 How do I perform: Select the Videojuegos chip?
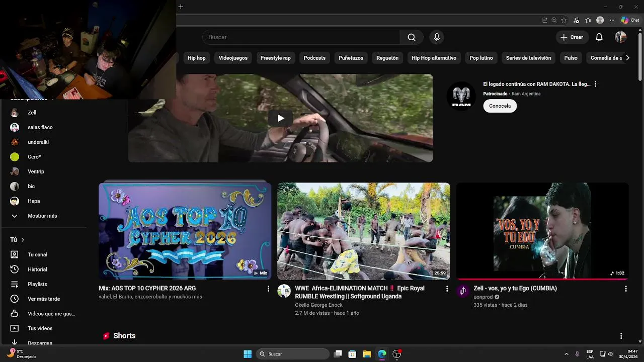pyautogui.click(x=233, y=58)
